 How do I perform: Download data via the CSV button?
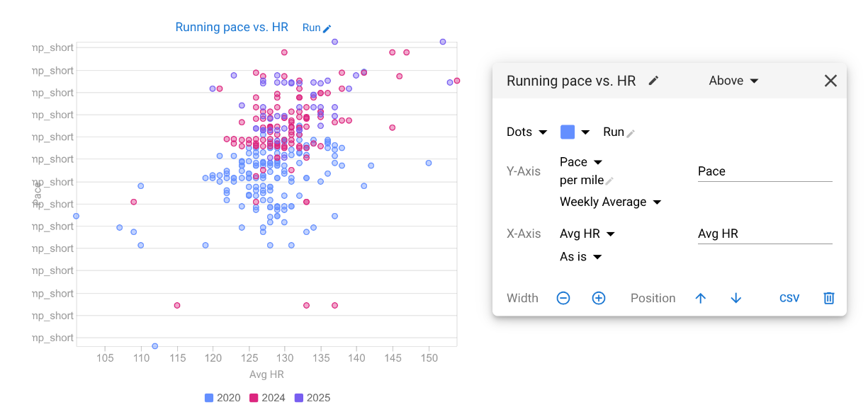[789, 298]
